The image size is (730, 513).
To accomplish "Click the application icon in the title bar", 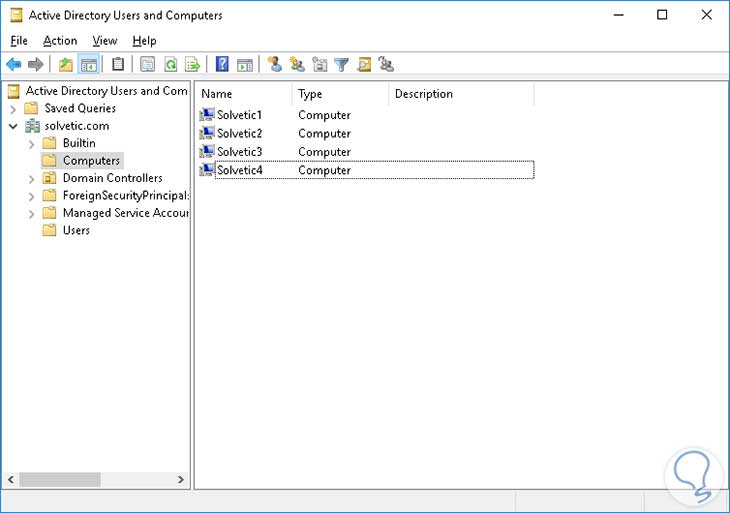I will tap(16, 15).
